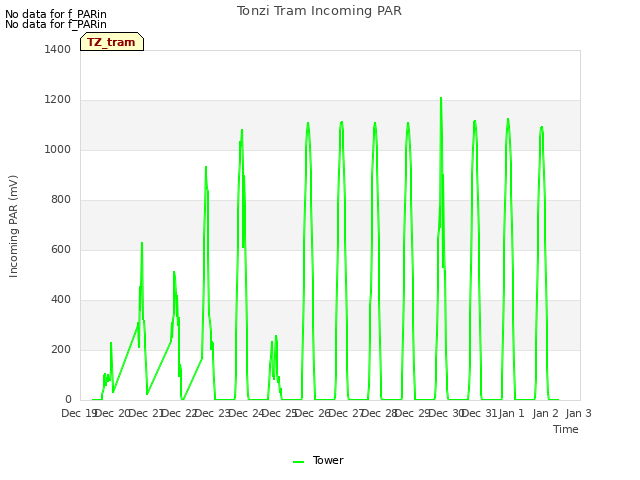The image size is (640, 480).
Task: Click the y-axis value 0
Action: (68, 400)
